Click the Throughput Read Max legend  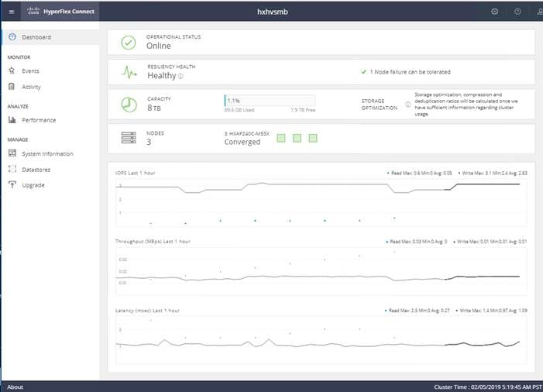point(417,242)
